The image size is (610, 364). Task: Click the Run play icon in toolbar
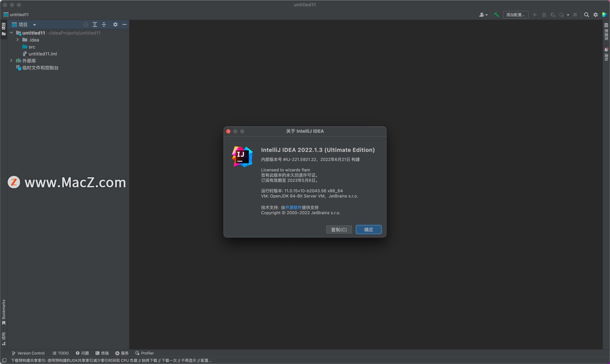point(535,15)
